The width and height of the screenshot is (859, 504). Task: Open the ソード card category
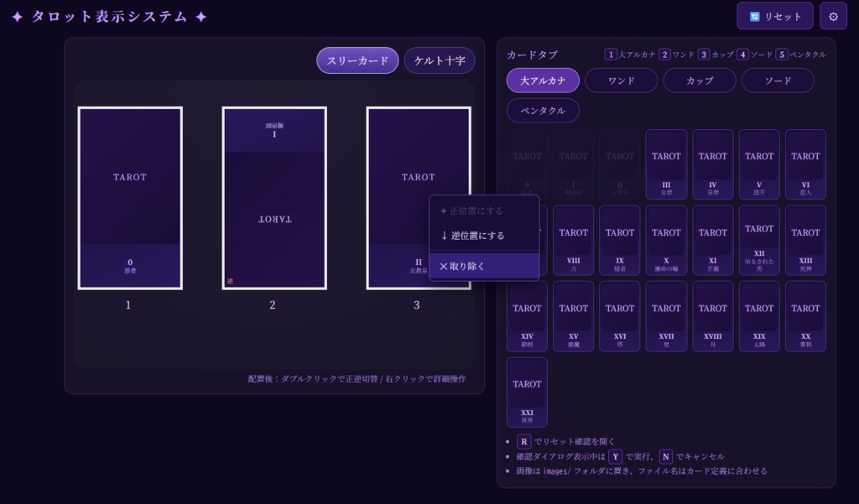pos(777,79)
